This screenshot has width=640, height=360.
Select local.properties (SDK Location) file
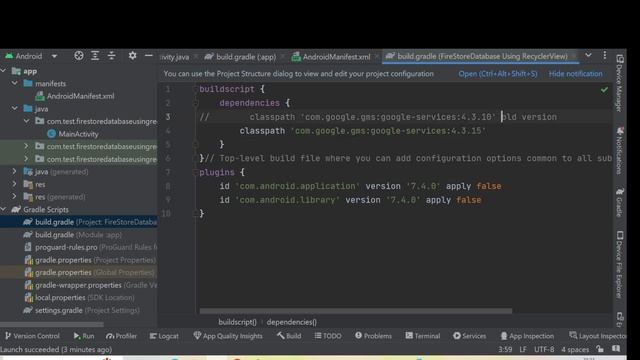click(78, 298)
